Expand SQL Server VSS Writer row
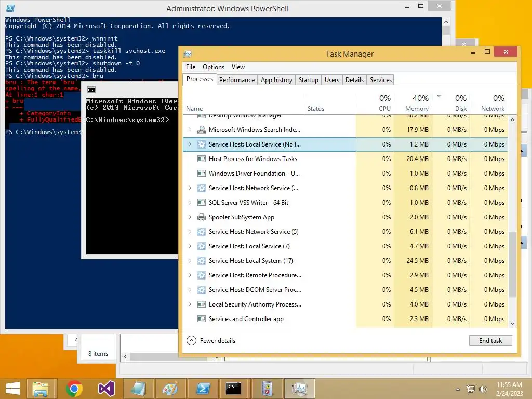This screenshot has width=532, height=399. [190, 203]
